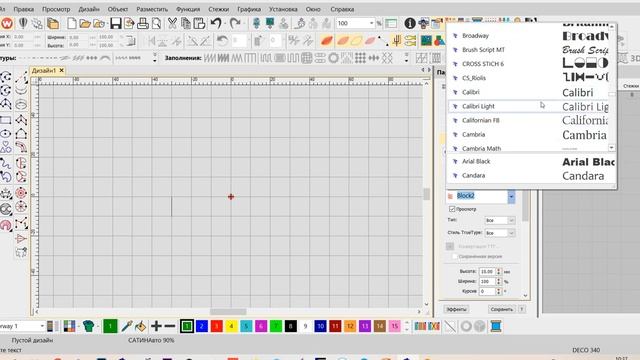Choose the Candara recent font
The width and height of the screenshot is (640, 360).
tap(531, 176)
